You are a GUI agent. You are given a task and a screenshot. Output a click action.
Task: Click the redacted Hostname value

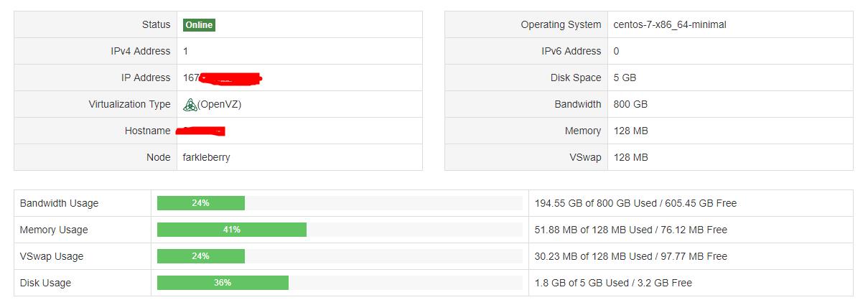(x=204, y=131)
